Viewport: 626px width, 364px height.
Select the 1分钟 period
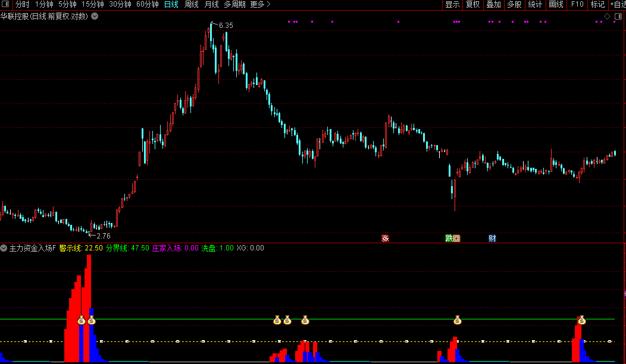(44, 4)
